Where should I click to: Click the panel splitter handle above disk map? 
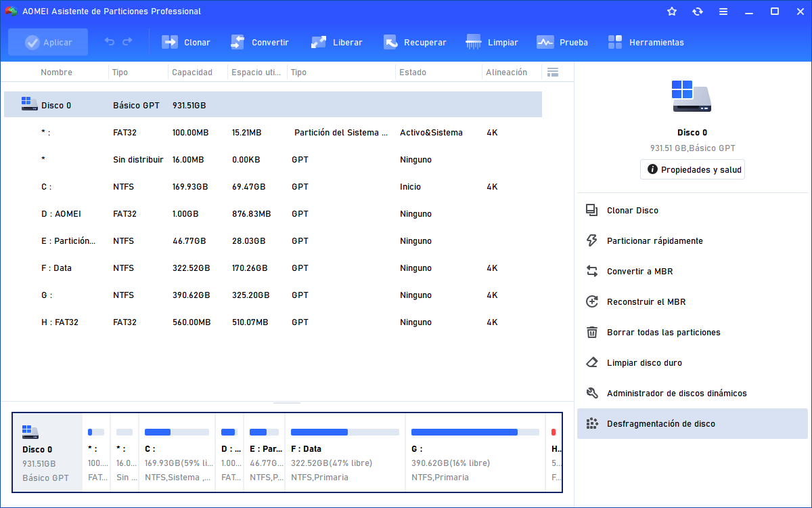(287, 402)
